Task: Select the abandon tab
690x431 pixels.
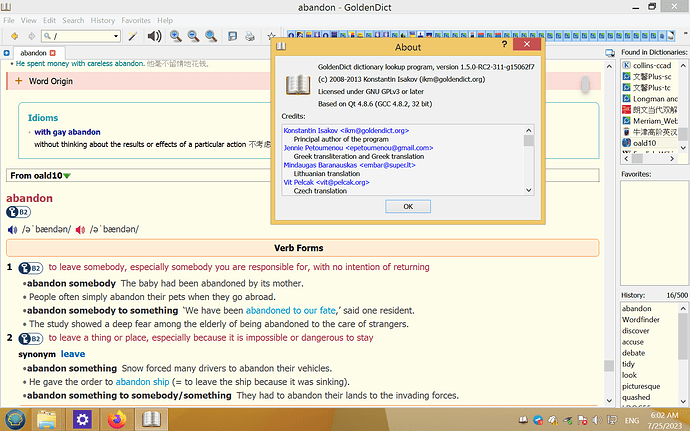Action: point(33,53)
